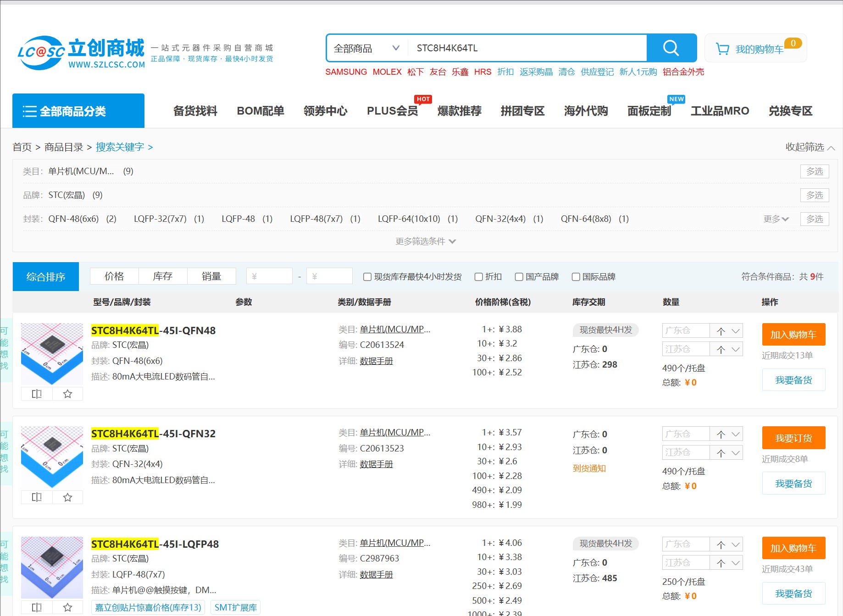The height and width of the screenshot is (616, 843).
Task: Click 搜索关键字 breadcrumb
Action: tap(120, 147)
